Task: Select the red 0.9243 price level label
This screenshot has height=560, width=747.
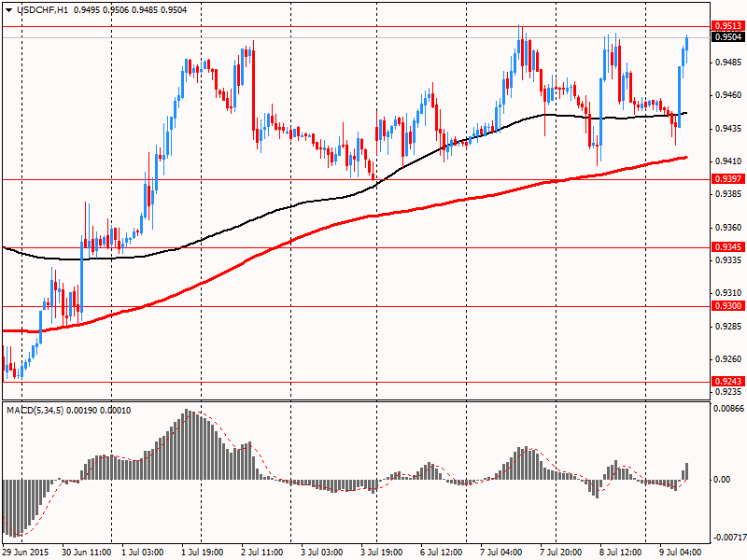Action: tap(727, 382)
